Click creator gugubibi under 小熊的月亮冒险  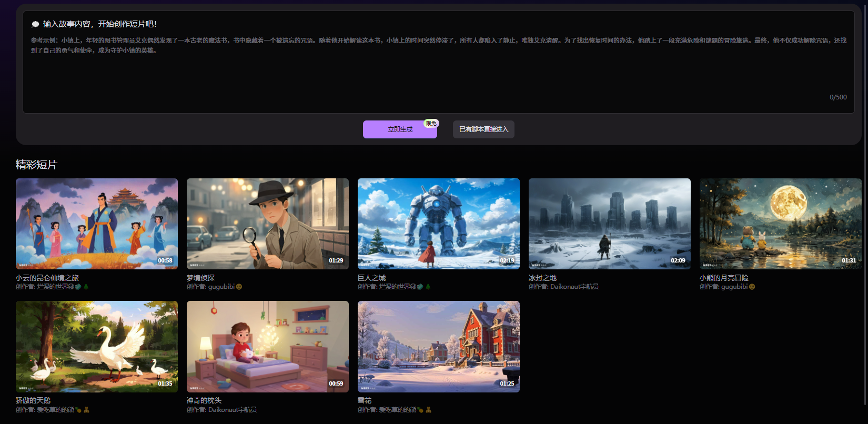734,287
